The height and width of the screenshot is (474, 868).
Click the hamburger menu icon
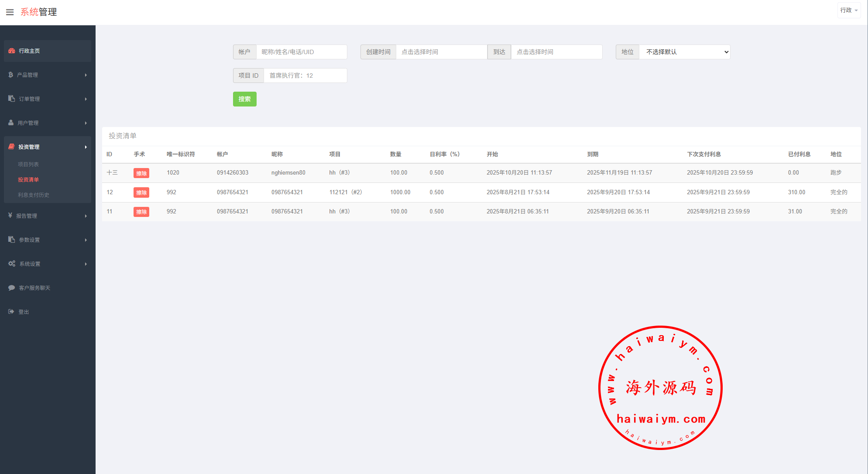click(10, 12)
